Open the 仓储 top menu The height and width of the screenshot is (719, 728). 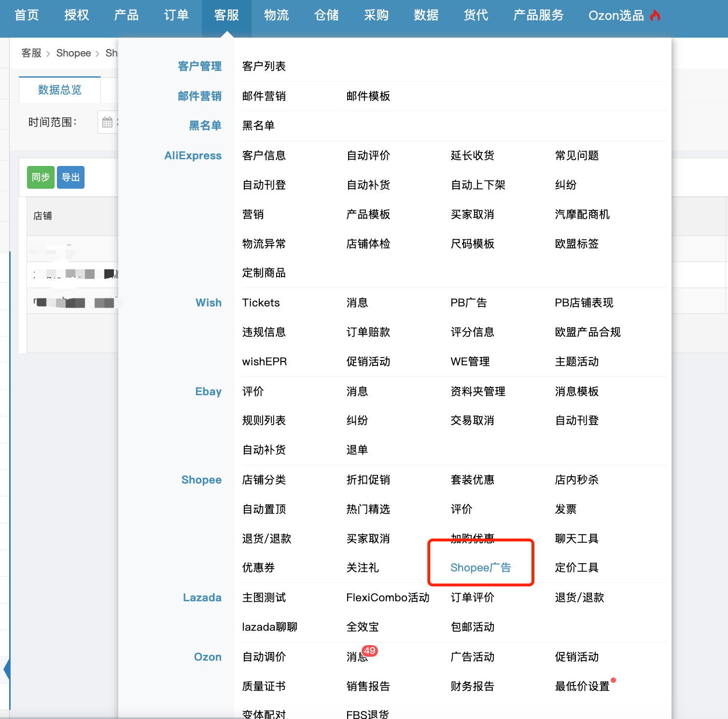(x=326, y=15)
